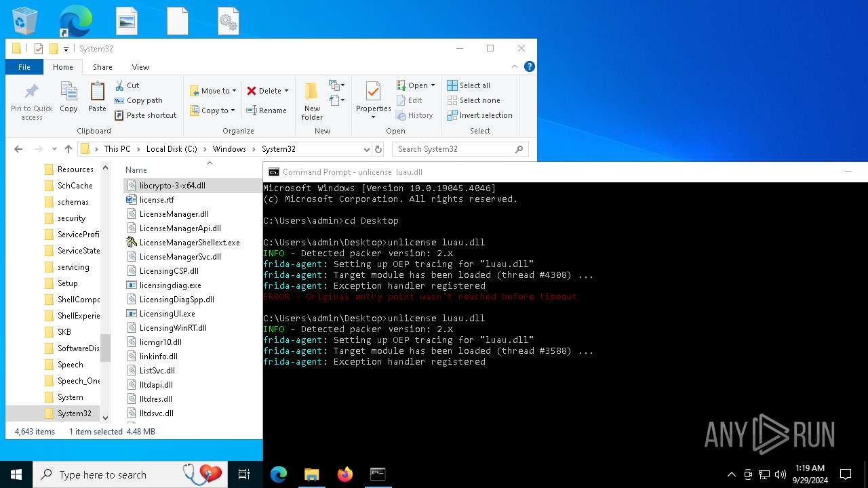
Task: Create a New folder
Action: click(x=312, y=102)
